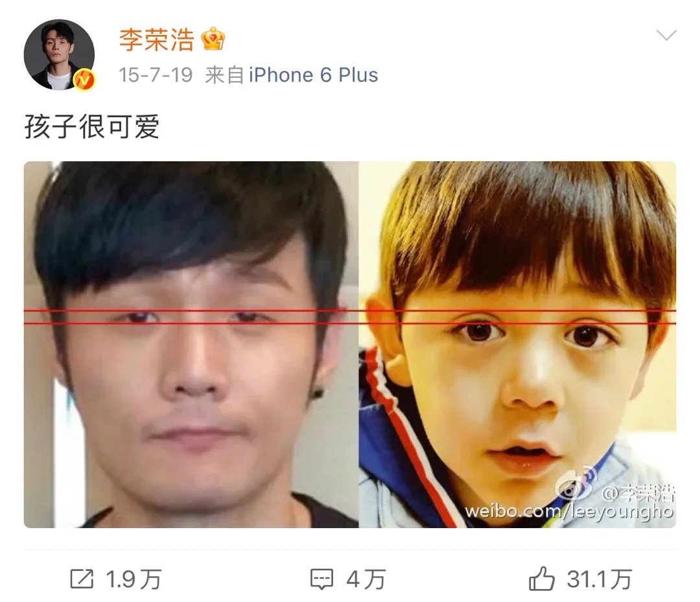Tap the crown membership icon beside username

(x=213, y=40)
